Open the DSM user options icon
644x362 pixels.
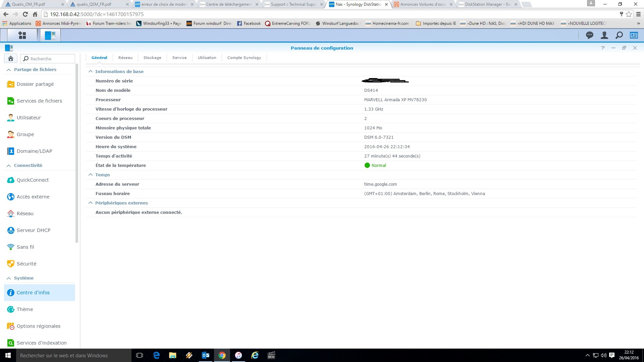click(x=604, y=35)
